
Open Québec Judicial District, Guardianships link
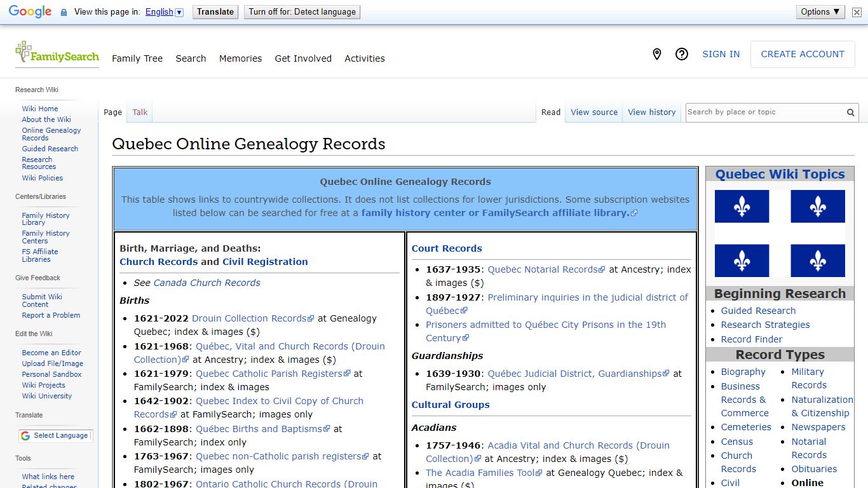coord(578,374)
